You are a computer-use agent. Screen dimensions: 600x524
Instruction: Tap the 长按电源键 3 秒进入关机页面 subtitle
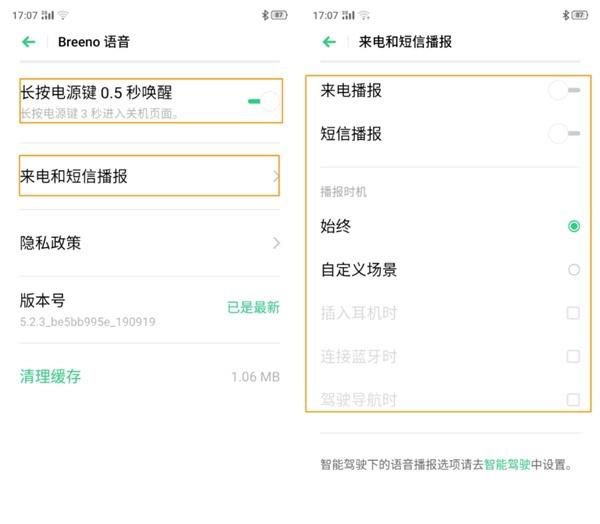tap(99, 113)
